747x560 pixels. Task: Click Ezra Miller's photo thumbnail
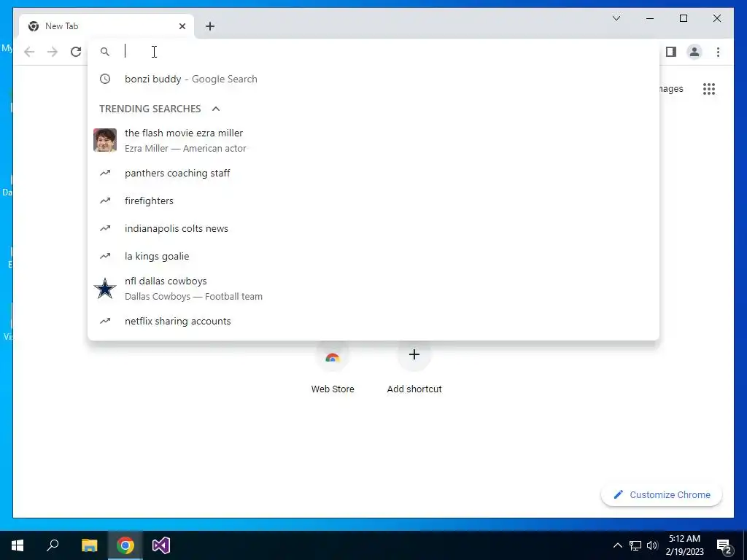pos(105,140)
